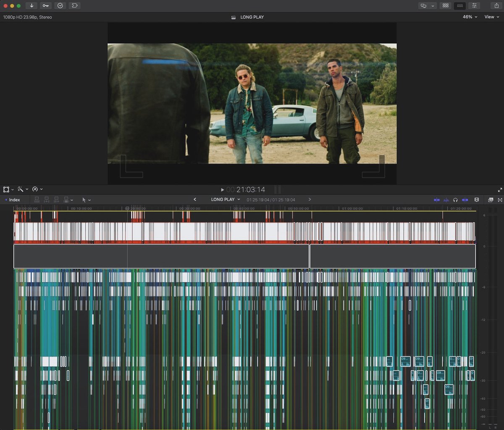Click the LONG PLAY viewer title
504x430 pixels.
pyautogui.click(x=252, y=17)
